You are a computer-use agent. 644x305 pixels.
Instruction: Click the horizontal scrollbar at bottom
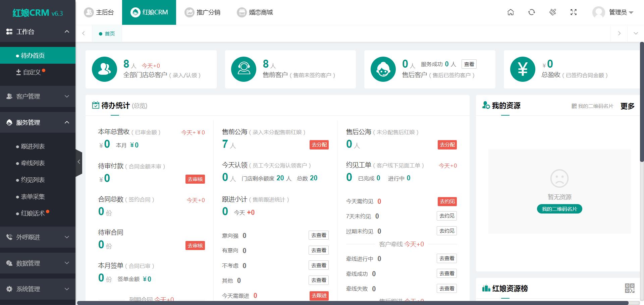[352, 303]
